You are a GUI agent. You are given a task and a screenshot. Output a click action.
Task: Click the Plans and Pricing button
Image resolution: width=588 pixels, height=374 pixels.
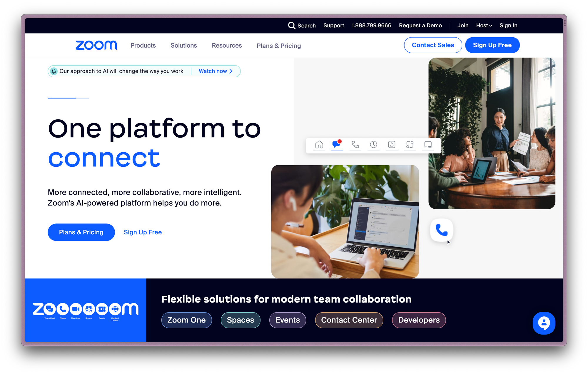[81, 232]
